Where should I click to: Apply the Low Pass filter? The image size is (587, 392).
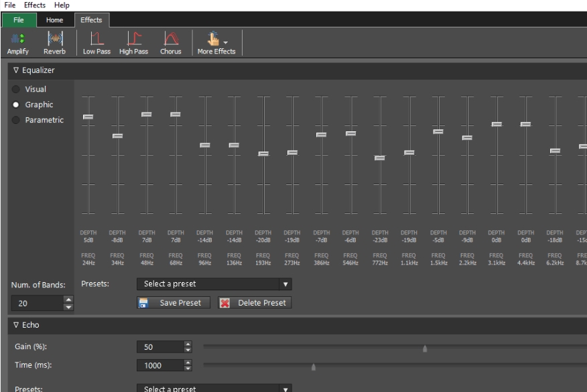96,43
